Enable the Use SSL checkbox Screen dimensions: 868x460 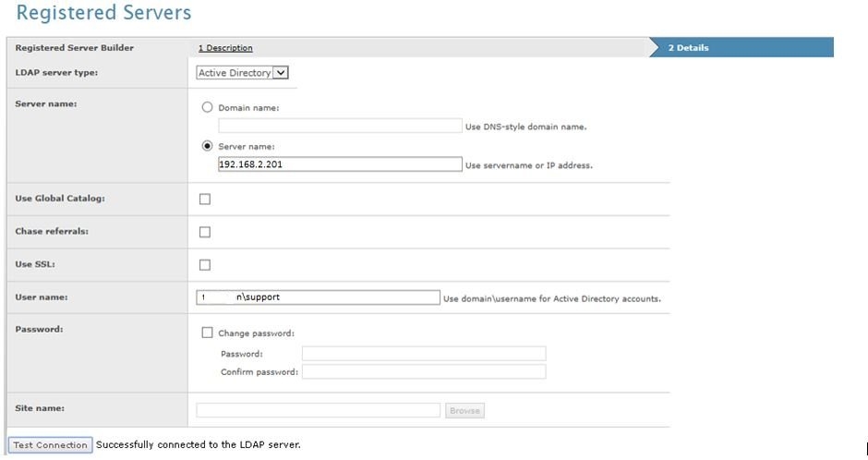pyautogui.click(x=205, y=265)
